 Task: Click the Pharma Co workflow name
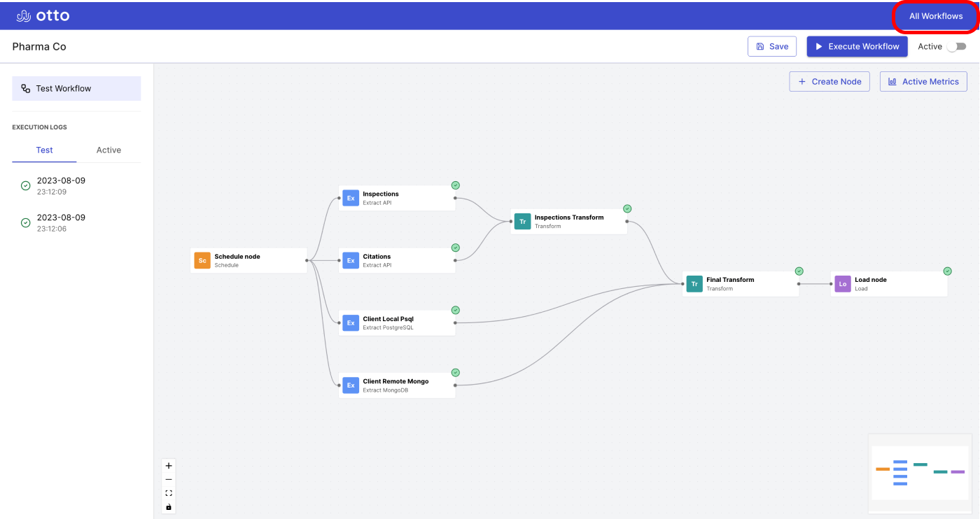[x=39, y=46]
